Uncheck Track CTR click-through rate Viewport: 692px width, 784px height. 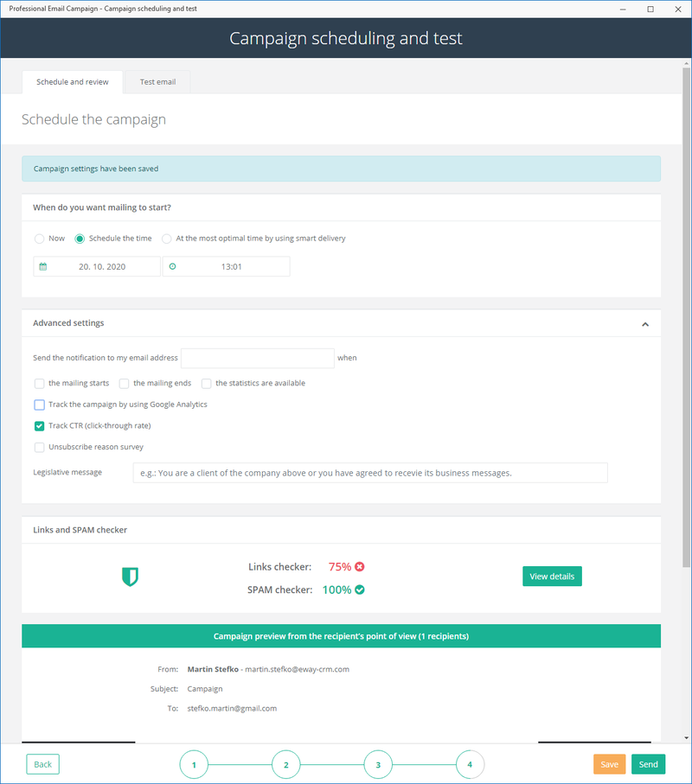[40, 426]
